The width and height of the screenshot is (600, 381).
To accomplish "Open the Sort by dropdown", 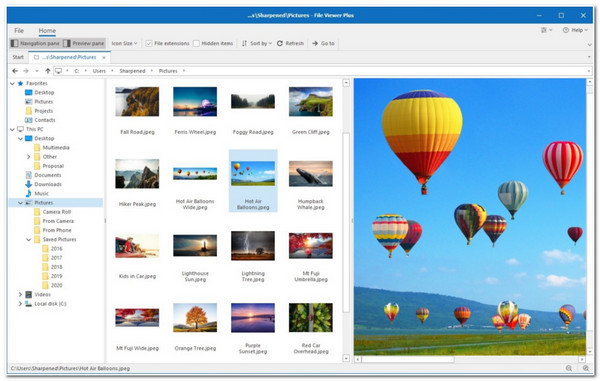I will (257, 43).
